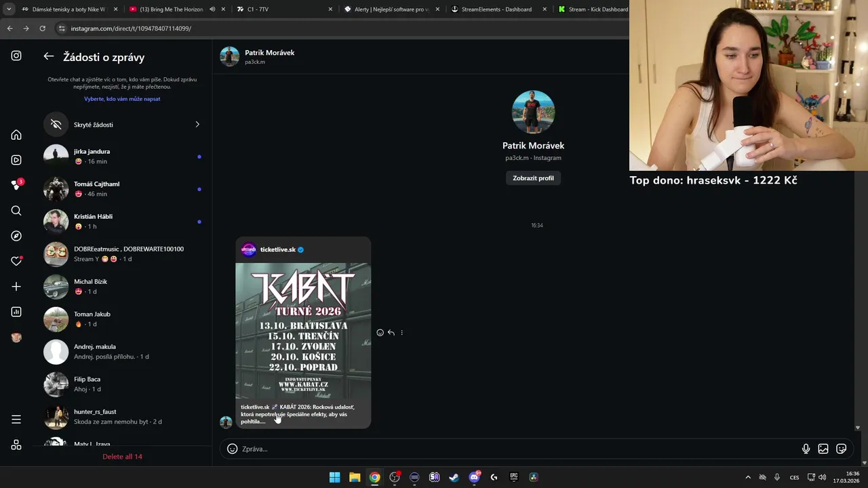Attach a photo with image icon
868x488 pixels.
coord(823,449)
